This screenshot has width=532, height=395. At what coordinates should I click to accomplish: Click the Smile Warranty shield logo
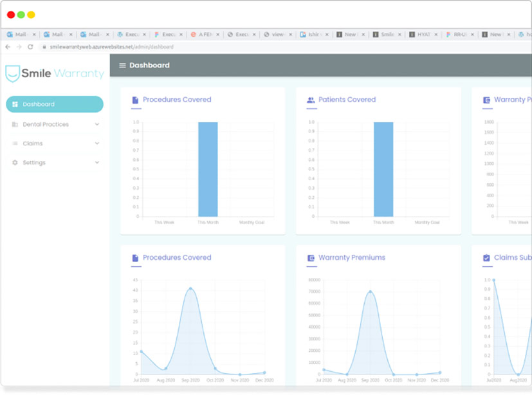[12, 73]
